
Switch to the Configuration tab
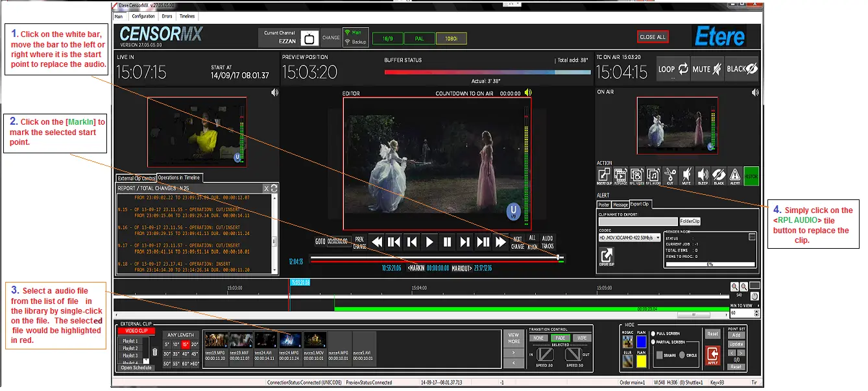143,16
